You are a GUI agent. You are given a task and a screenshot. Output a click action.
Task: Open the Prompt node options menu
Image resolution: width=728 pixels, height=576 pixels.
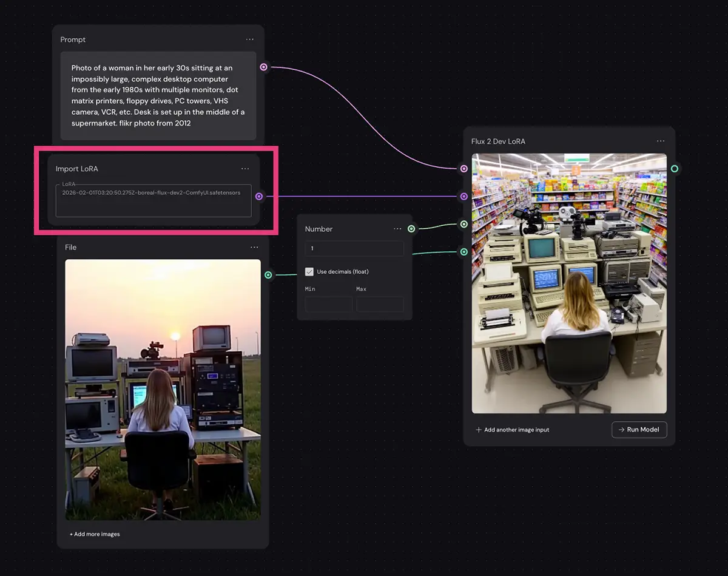[x=250, y=39]
